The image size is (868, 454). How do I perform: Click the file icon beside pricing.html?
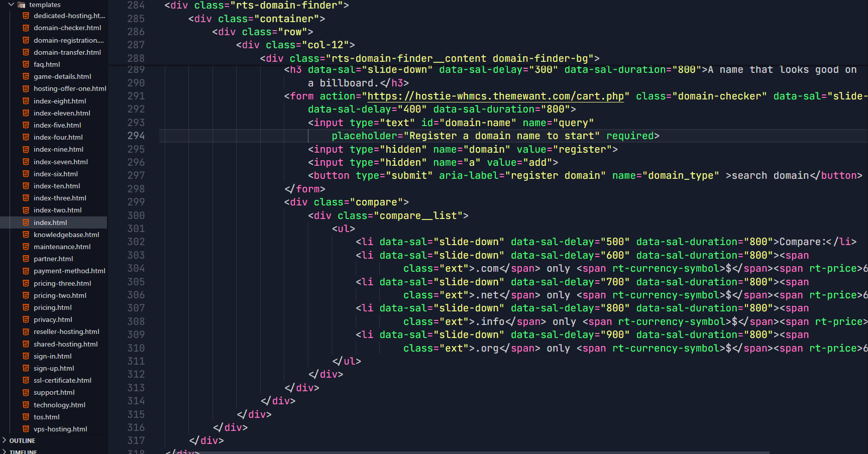pyautogui.click(x=26, y=307)
